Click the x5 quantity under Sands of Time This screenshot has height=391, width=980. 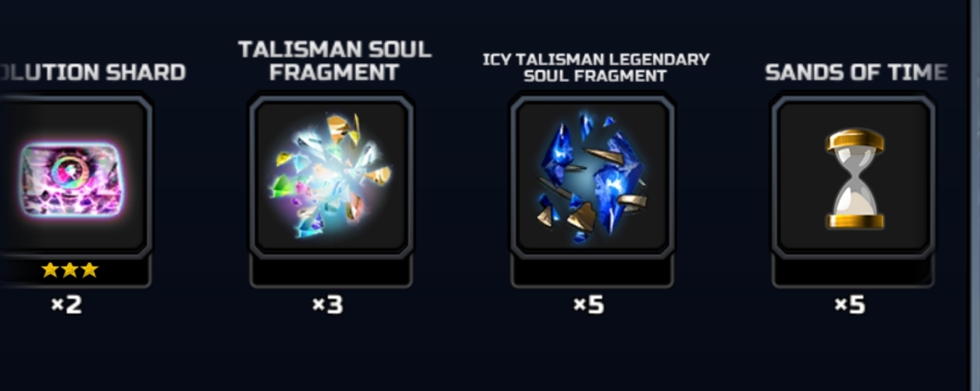[850, 305]
